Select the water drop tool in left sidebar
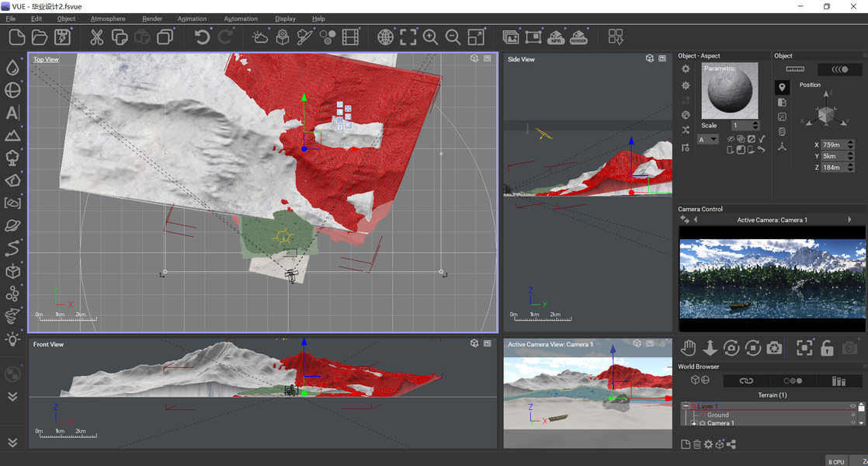 [x=12, y=67]
